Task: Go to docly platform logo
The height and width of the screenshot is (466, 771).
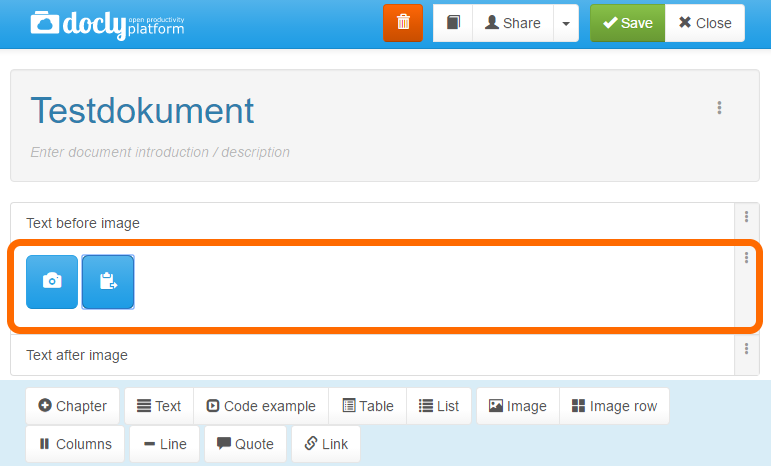Action: (x=107, y=25)
